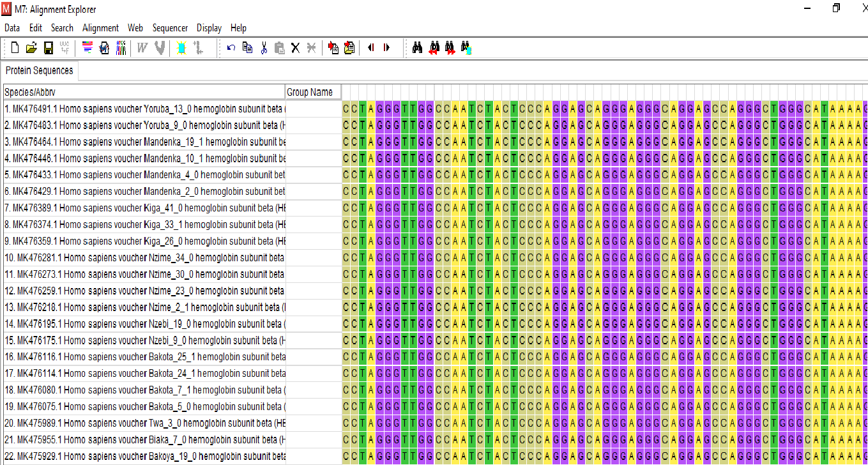Delete selection with the black X icon
868x465 pixels.
coord(295,48)
